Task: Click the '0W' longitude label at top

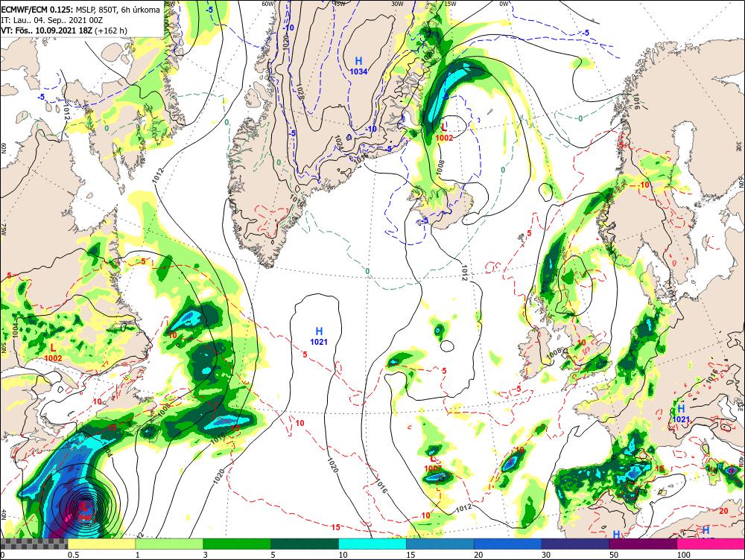Action: (504, 3)
